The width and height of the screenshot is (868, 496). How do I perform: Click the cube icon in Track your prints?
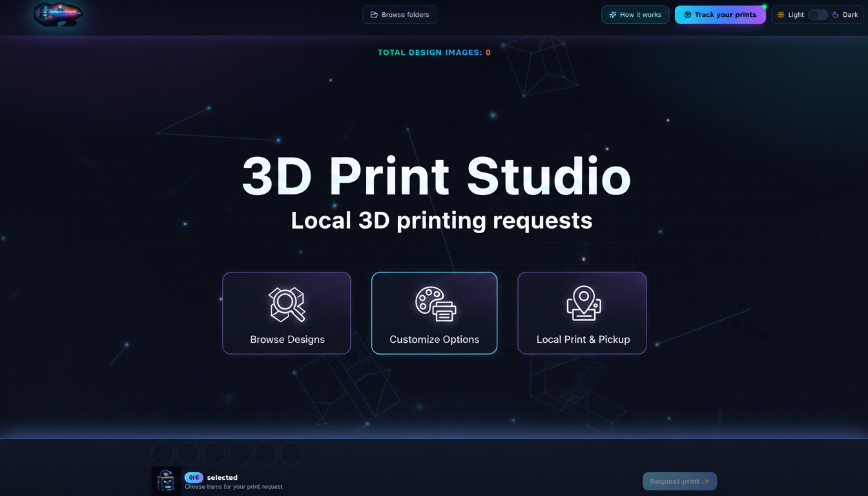688,15
